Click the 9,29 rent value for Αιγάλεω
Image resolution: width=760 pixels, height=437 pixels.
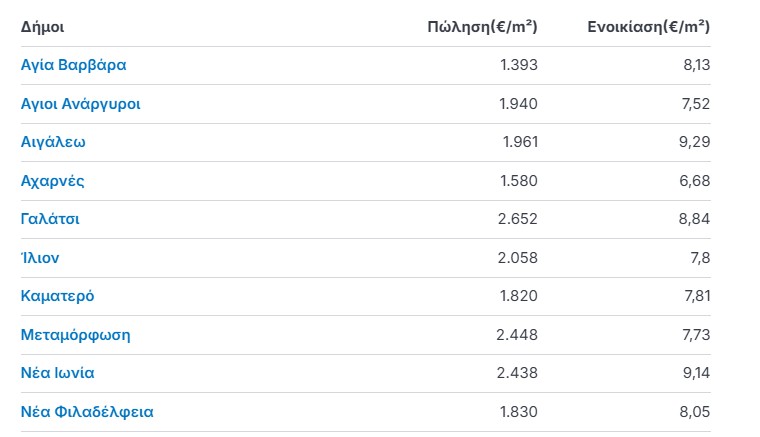click(694, 142)
